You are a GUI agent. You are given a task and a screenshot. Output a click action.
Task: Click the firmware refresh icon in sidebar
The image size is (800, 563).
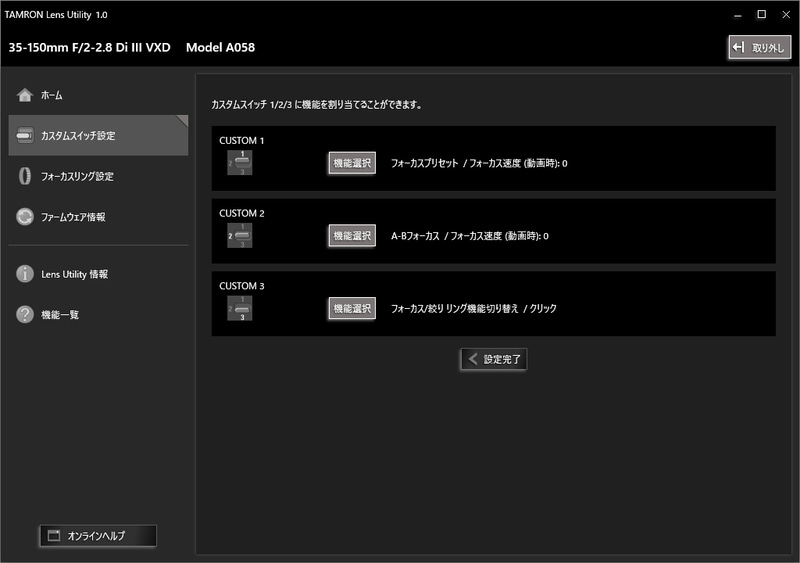(24, 216)
